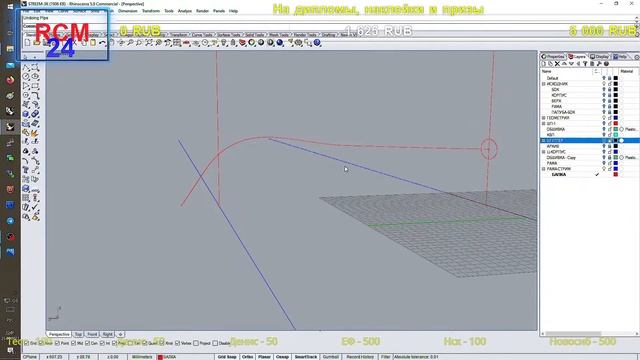Screen dimensions: 640x360
Task: Click Delete layer X icon
Action: (x=557, y=64)
